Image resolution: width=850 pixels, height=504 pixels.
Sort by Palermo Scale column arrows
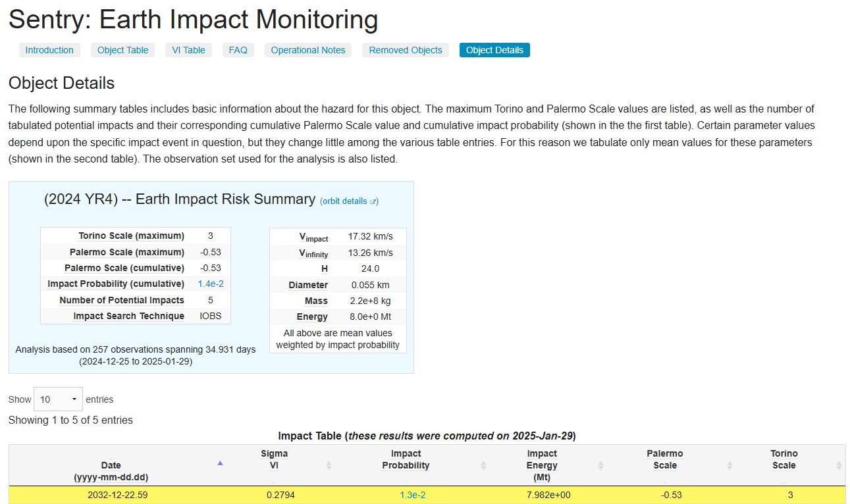coord(730,465)
